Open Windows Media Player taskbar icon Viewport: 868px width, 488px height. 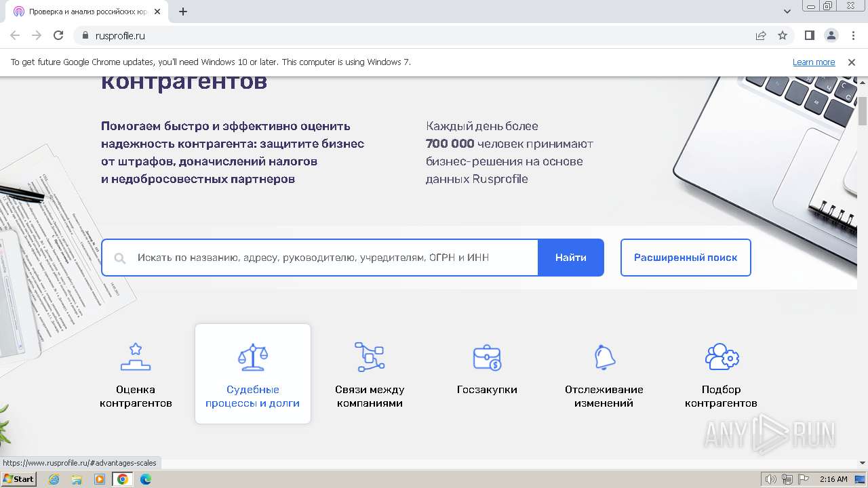pyautogui.click(x=100, y=479)
